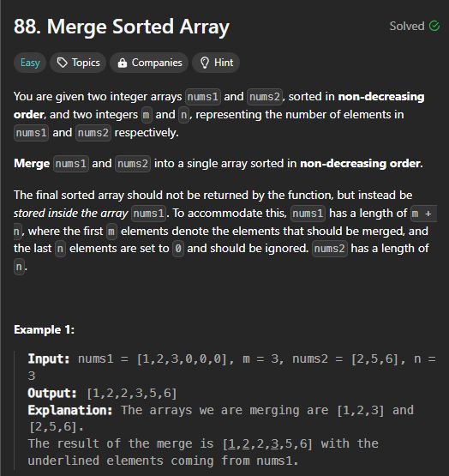
Task: Click the green Solved checkmark icon
Action: (434, 26)
